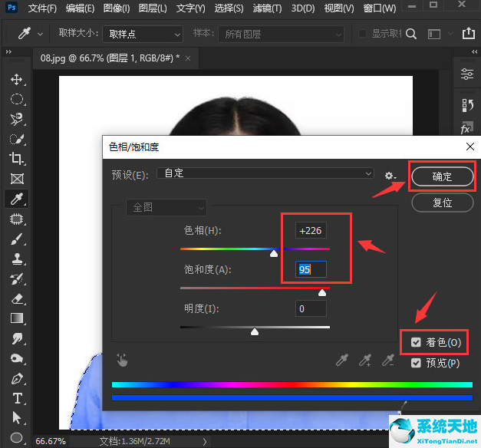Open the 图层(L) menu
481x448 pixels.
pos(153,8)
